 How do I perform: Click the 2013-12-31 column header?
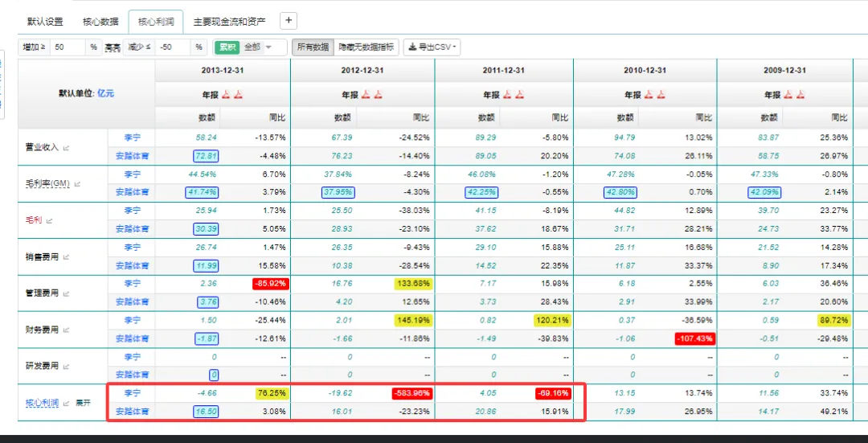pyautogui.click(x=223, y=70)
